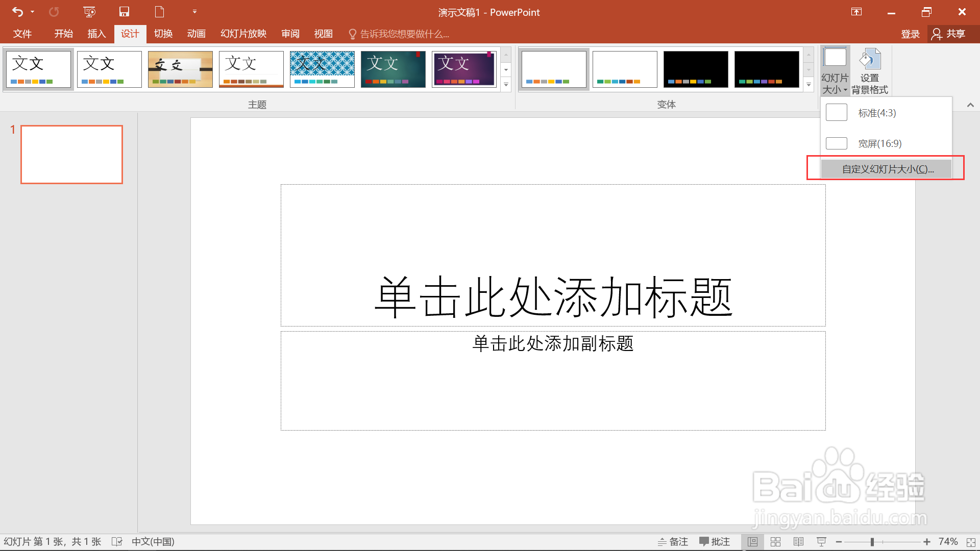
Task: Switch to Slide Sorter view icon
Action: (x=775, y=542)
